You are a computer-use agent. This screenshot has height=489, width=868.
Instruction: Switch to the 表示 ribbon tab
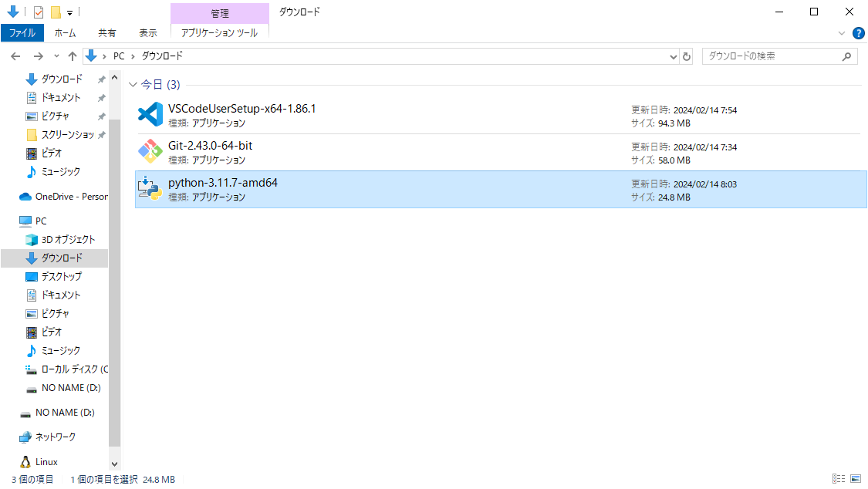click(148, 33)
